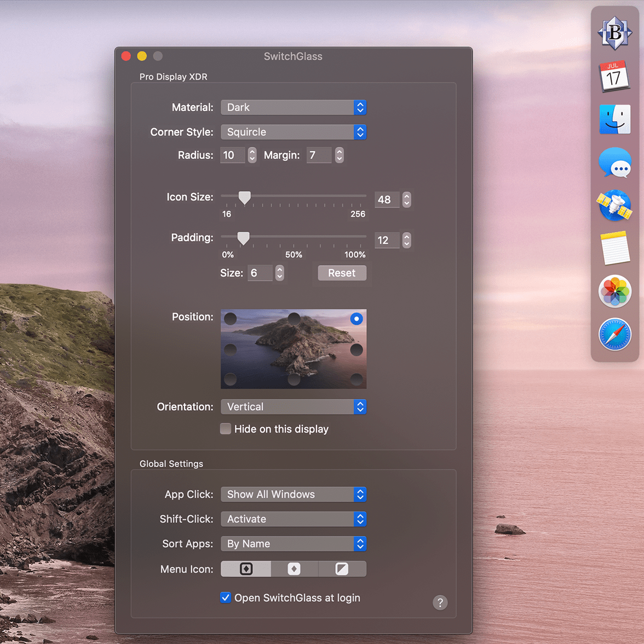
Task: Click the Icon Size stepper next to 48
Action: point(406,199)
